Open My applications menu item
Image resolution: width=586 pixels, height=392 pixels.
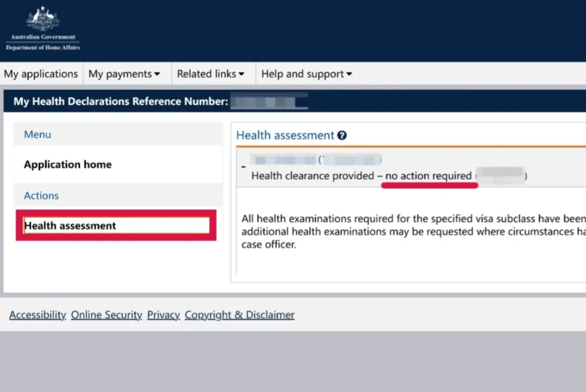pos(41,74)
